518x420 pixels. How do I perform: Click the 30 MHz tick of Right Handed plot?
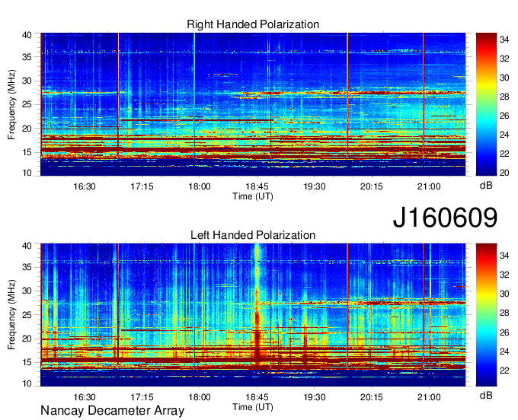(27, 81)
